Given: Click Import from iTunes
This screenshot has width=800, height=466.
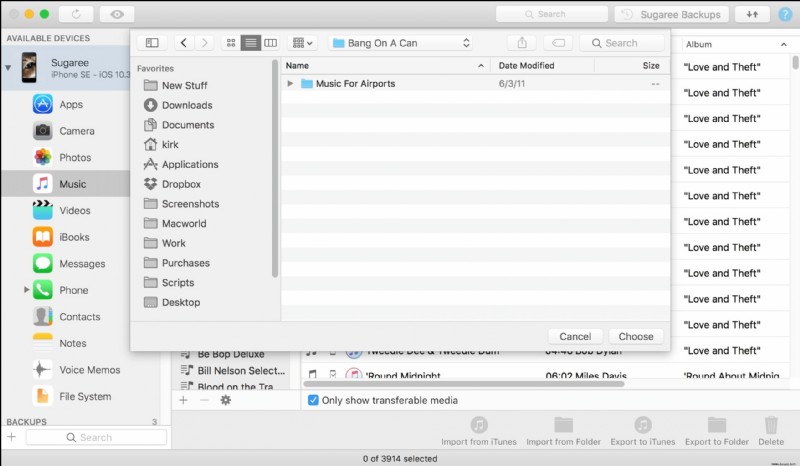Looking at the screenshot, I should (x=479, y=431).
